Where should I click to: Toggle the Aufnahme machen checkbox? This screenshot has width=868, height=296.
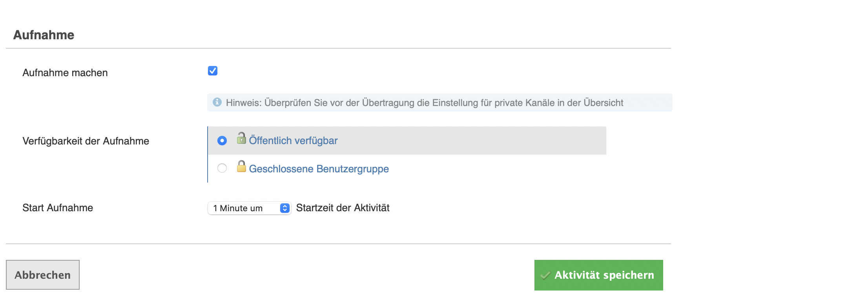pyautogui.click(x=213, y=71)
